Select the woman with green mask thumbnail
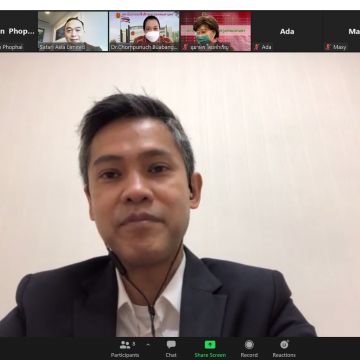Viewport: 360px width, 360px height. (216, 31)
